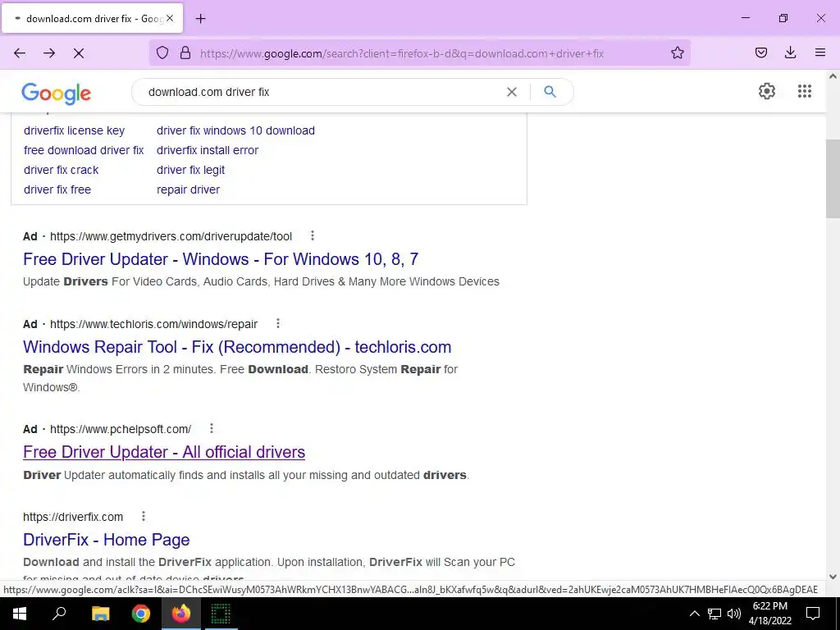Open the Windows notification center
Image resolution: width=840 pixels, height=630 pixels.
tap(813, 614)
